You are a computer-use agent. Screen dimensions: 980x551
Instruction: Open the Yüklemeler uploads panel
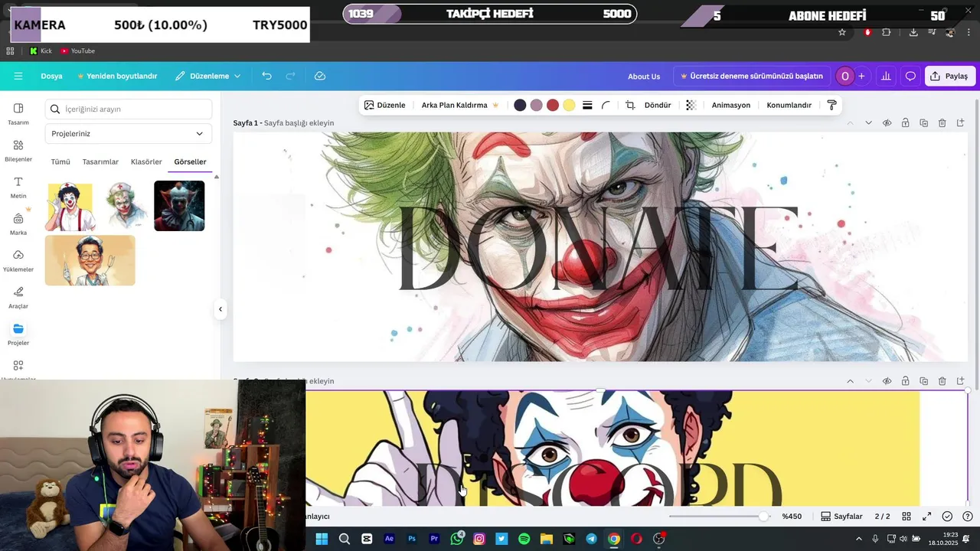(x=18, y=260)
